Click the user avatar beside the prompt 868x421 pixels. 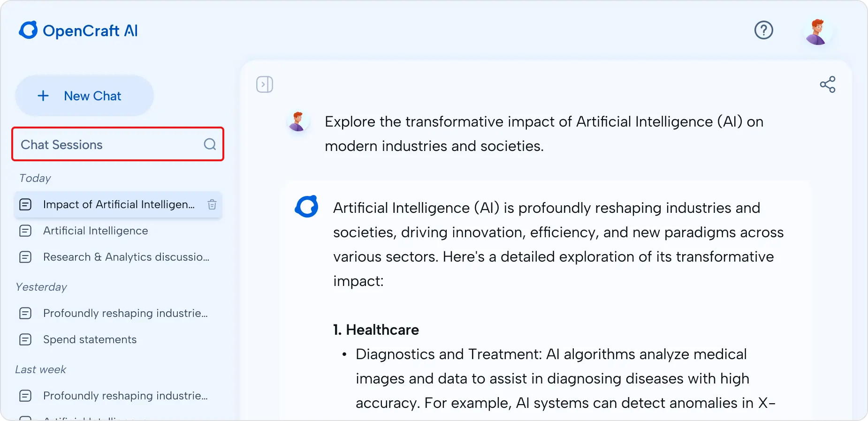click(298, 121)
